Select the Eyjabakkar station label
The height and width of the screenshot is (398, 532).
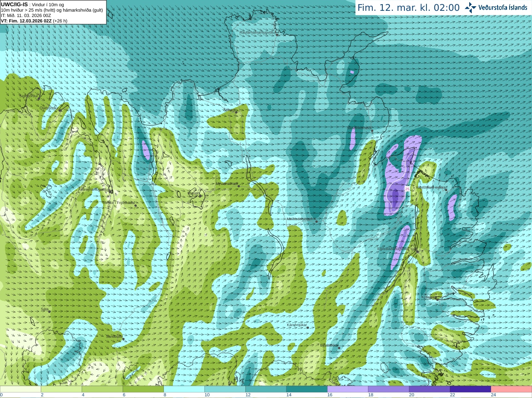tap(329, 345)
